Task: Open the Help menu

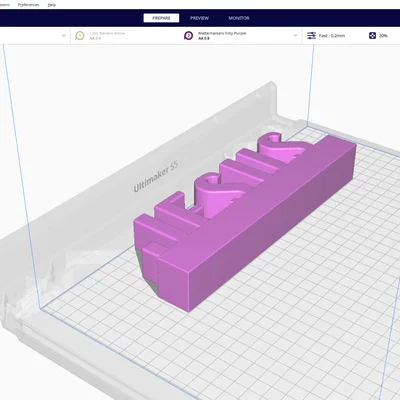Action: (52, 5)
